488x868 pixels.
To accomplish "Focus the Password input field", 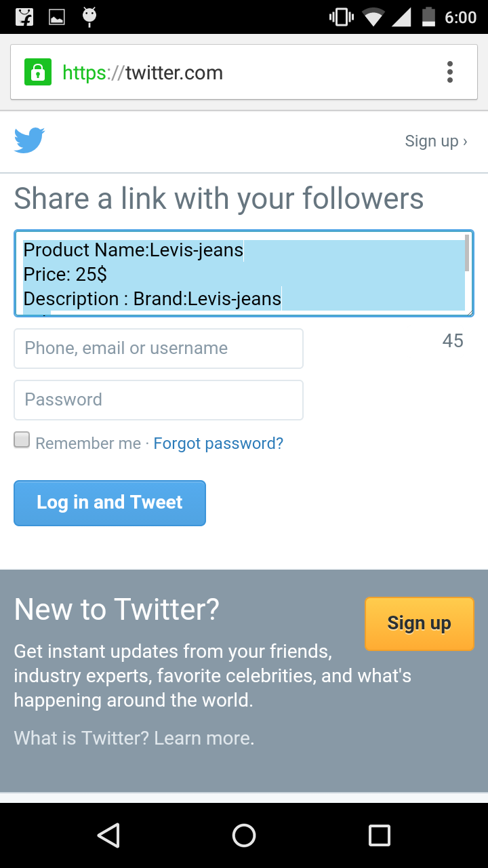I will (159, 400).
